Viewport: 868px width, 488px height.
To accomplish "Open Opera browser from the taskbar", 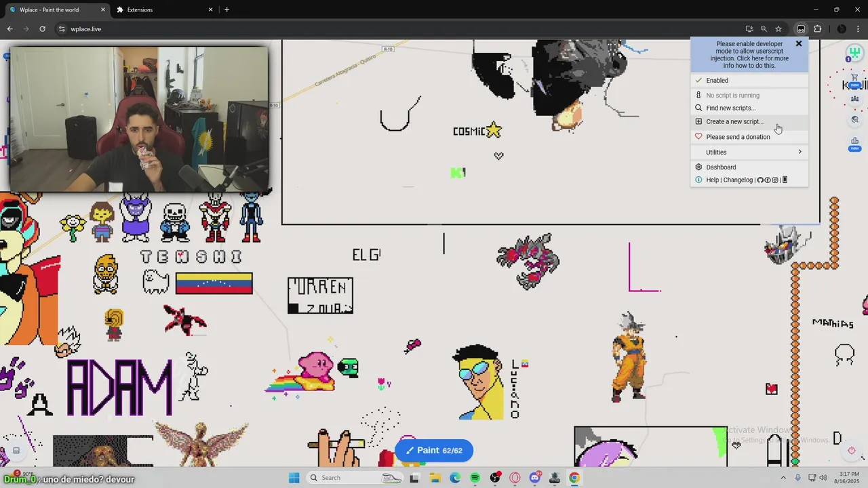I will [x=515, y=478].
